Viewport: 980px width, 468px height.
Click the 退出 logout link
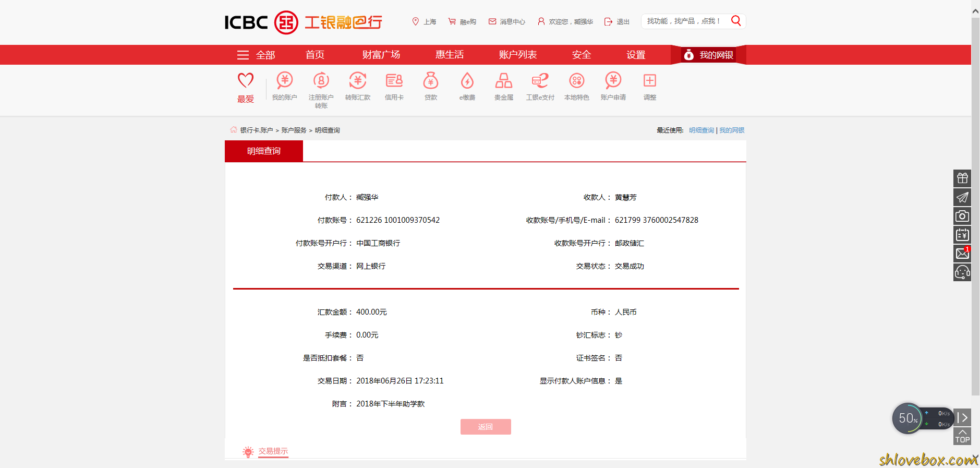tap(617, 21)
